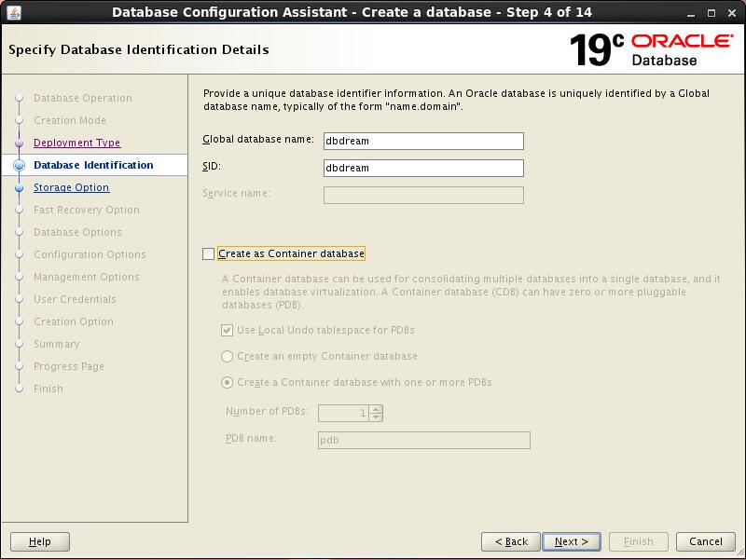Image resolution: width=746 pixels, height=560 pixels.
Task: Select Database Identification in the steps list
Action: pos(93,165)
